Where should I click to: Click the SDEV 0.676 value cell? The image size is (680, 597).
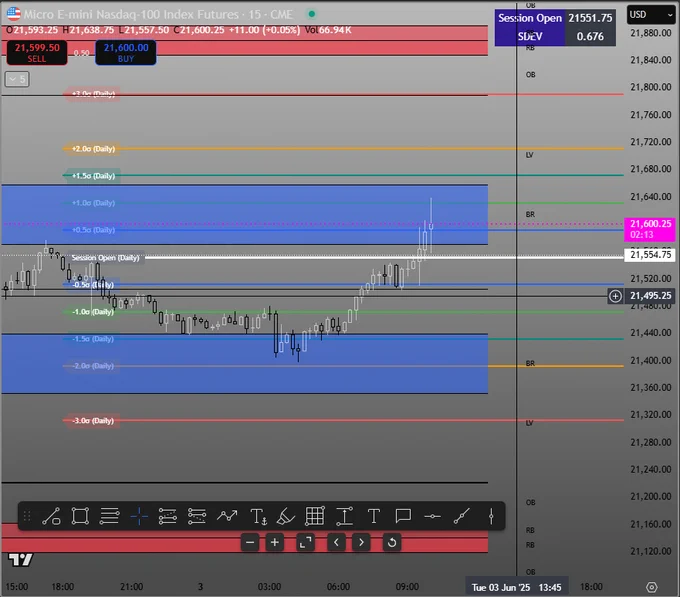coord(590,36)
